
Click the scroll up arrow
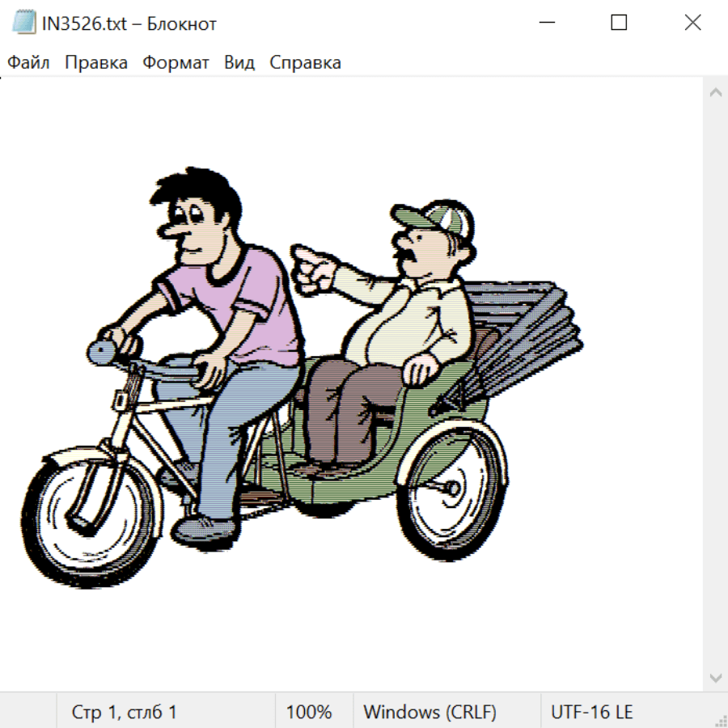tap(715, 93)
